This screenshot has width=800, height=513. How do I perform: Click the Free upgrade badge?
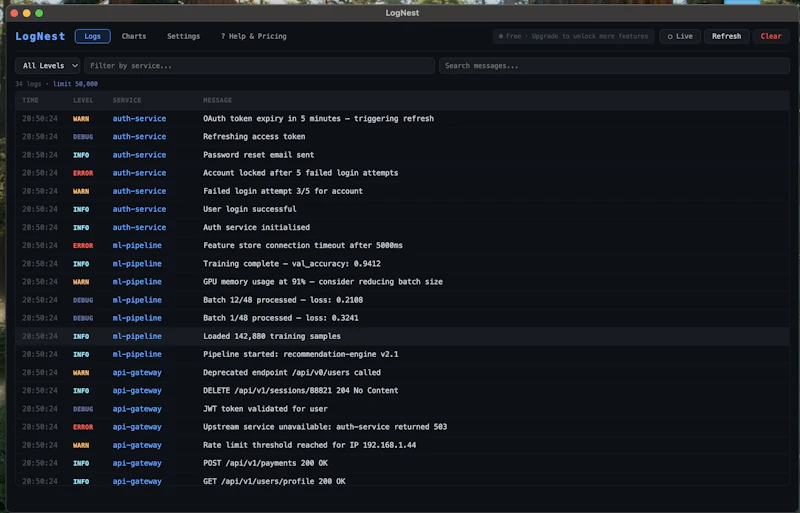[x=573, y=36]
